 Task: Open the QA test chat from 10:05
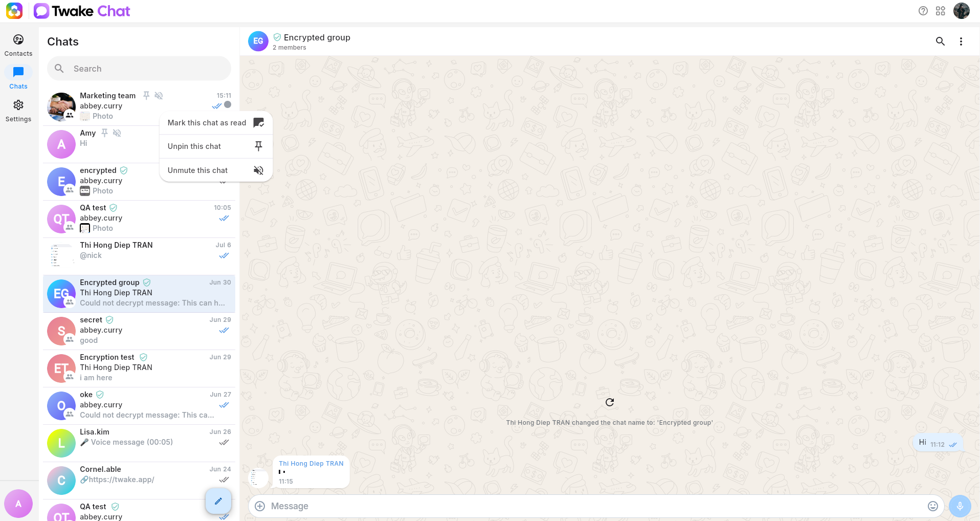[x=139, y=219]
